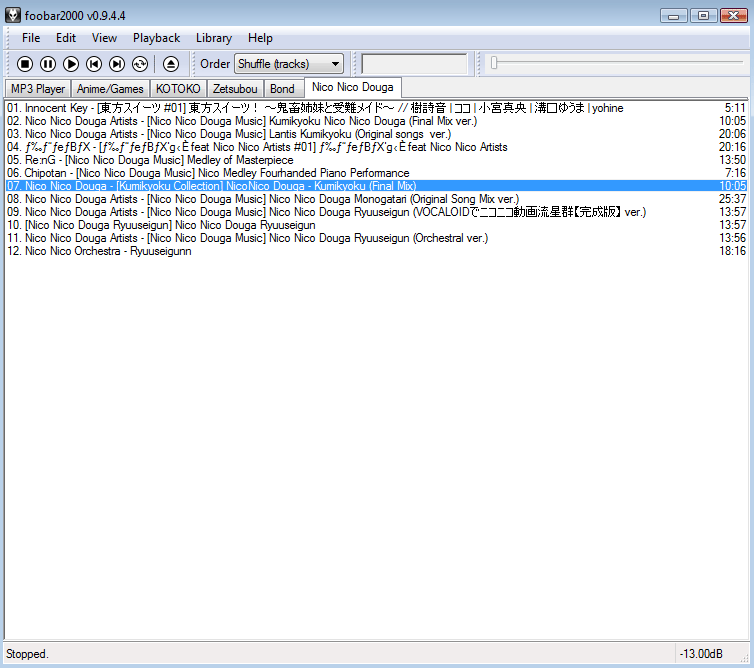754x668 pixels.
Task: Open the Help menu
Action: pos(260,38)
